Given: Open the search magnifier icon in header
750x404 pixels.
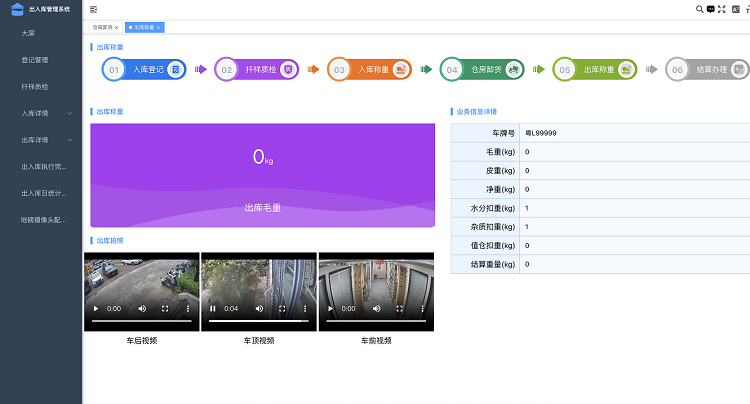Looking at the screenshot, I should (699, 9).
